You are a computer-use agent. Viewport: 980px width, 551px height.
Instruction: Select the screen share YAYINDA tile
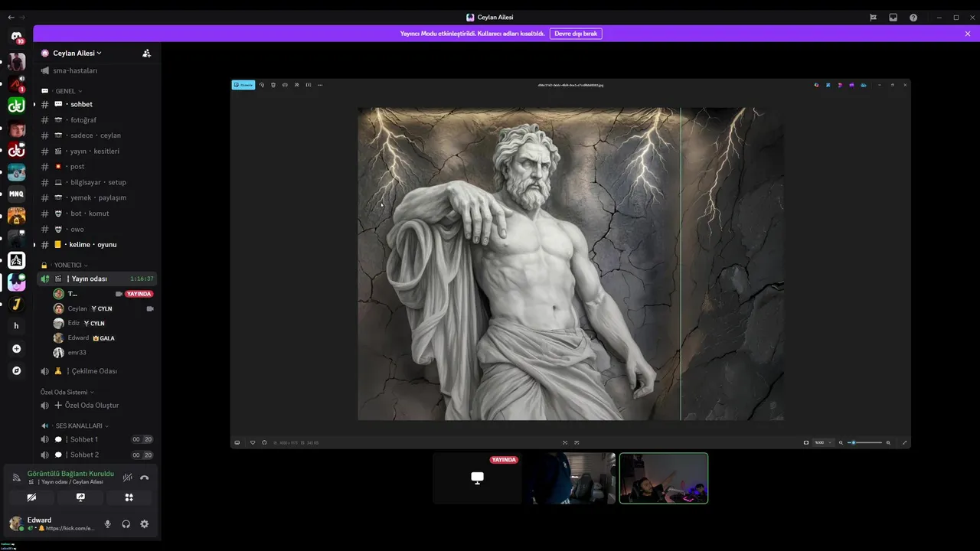477,478
